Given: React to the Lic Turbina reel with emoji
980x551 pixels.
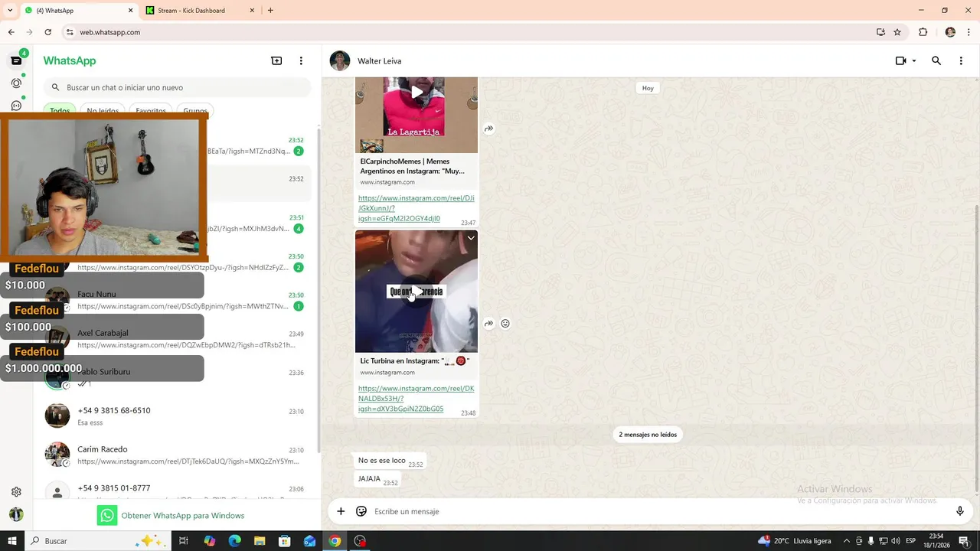Looking at the screenshot, I should [x=505, y=323].
